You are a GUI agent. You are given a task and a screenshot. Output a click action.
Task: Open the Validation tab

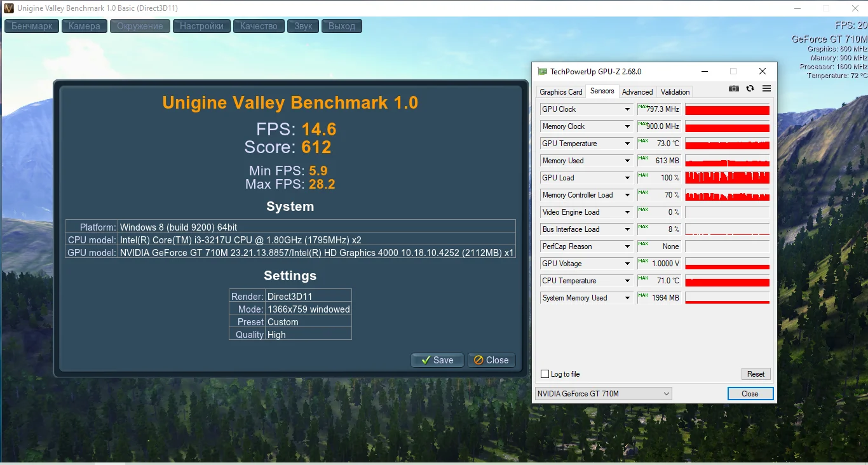pyautogui.click(x=675, y=92)
